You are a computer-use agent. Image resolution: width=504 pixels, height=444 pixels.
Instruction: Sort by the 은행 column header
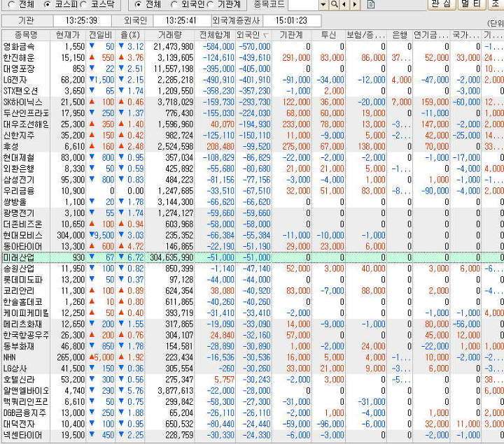(x=400, y=35)
